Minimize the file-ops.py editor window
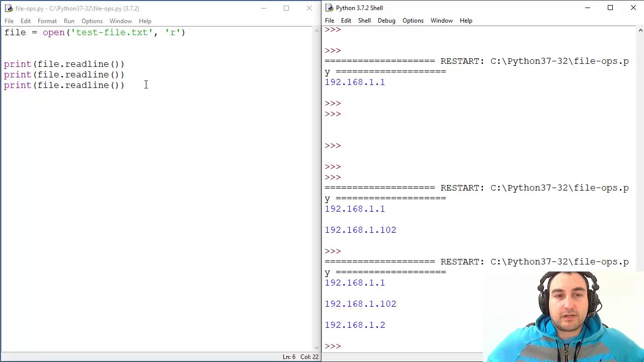 [x=263, y=8]
